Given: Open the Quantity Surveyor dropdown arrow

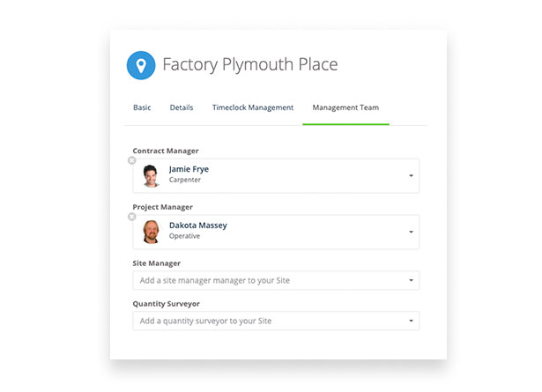Looking at the screenshot, I should click(411, 322).
